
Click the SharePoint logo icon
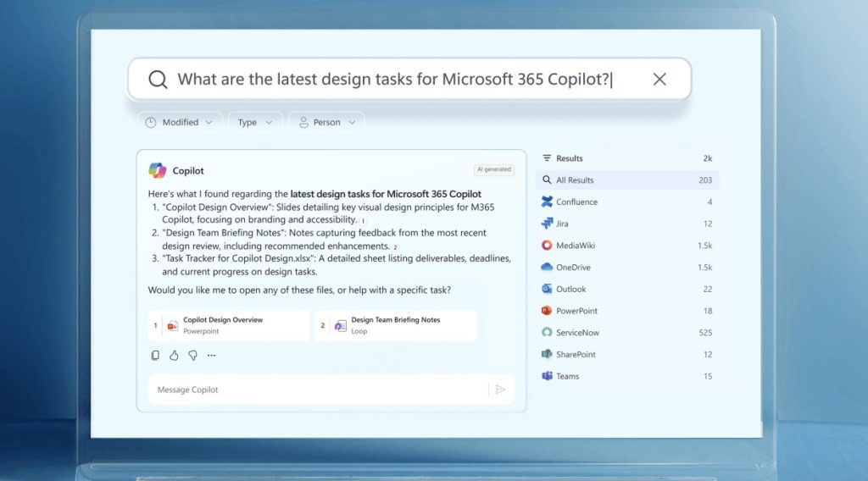pos(547,354)
